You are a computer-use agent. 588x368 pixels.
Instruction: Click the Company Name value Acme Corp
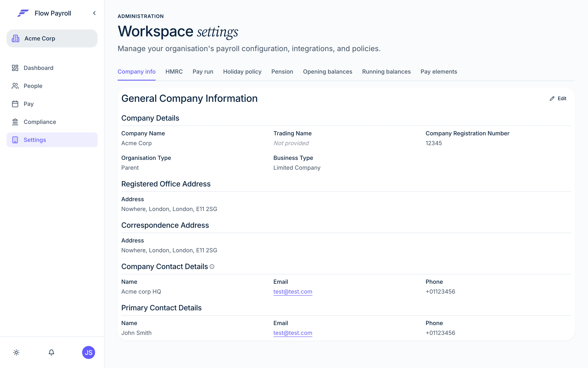(136, 143)
